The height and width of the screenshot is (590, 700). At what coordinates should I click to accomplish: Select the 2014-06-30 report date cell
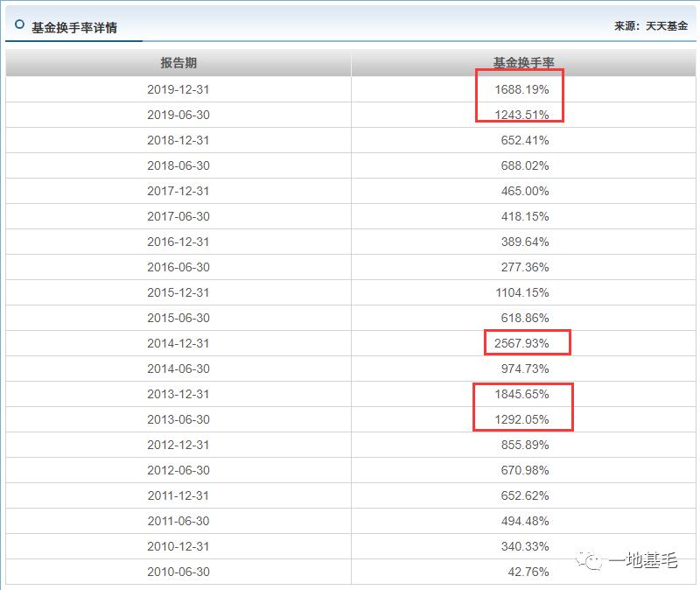178,369
